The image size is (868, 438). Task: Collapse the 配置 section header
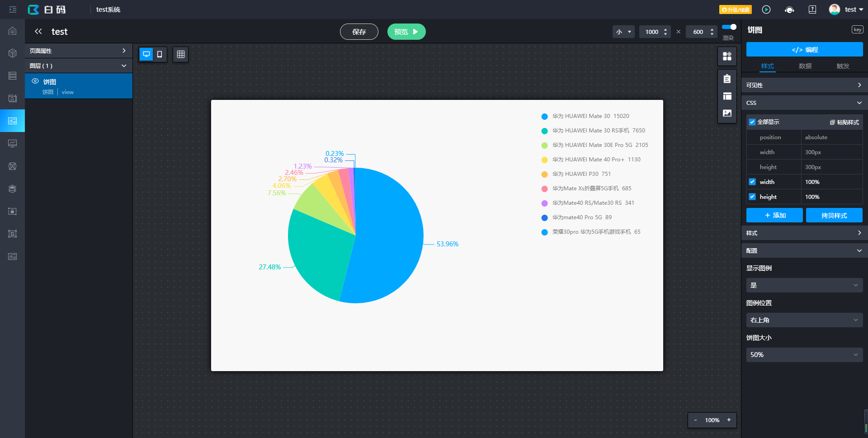click(804, 250)
